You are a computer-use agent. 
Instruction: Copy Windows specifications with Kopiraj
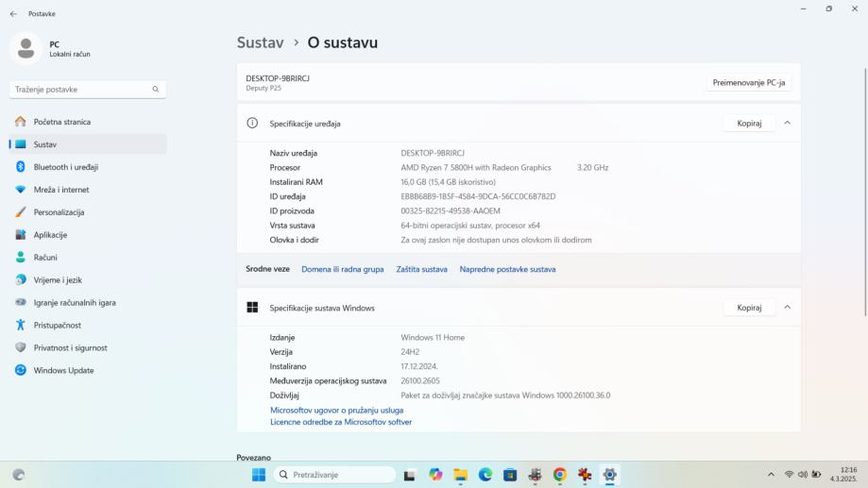[749, 308]
